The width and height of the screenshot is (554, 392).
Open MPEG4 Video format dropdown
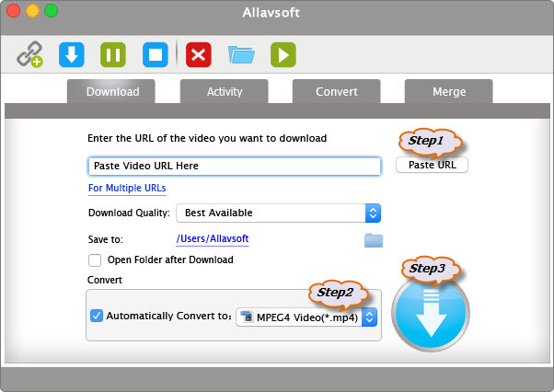(306, 317)
